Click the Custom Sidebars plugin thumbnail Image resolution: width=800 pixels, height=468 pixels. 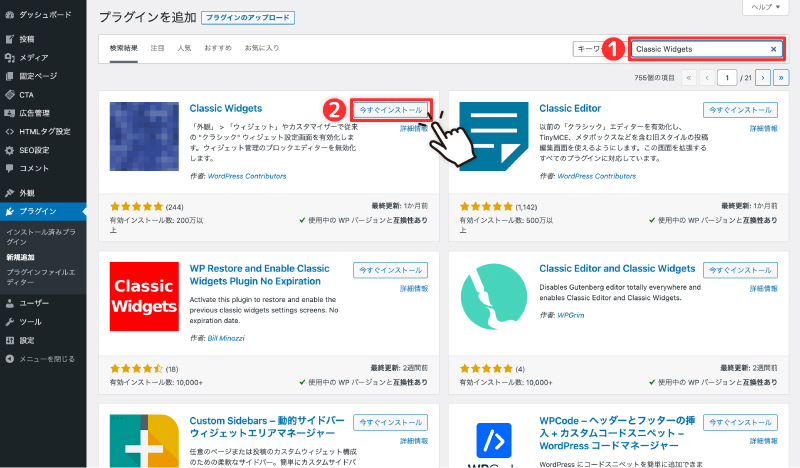pyautogui.click(x=144, y=441)
